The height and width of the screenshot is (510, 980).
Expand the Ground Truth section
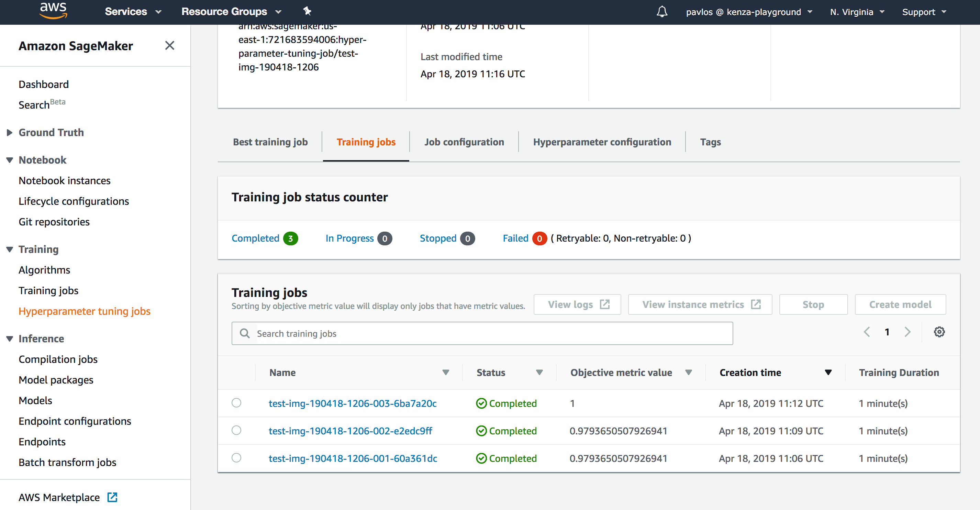tap(10, 132)
